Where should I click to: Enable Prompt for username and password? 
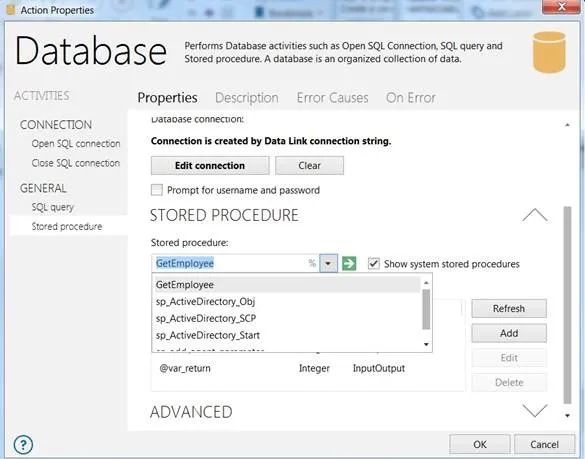[x=157, y=190]
